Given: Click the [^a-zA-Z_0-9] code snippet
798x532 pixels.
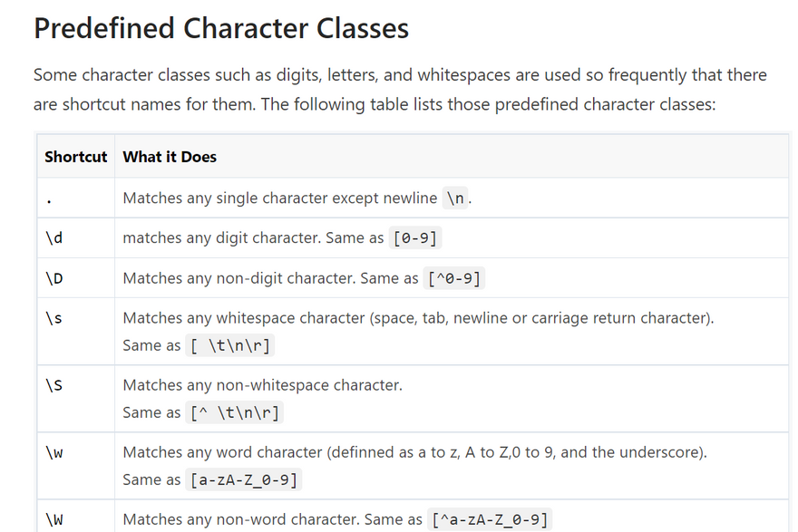Looking at the screenshot, I should coord(491,519).
